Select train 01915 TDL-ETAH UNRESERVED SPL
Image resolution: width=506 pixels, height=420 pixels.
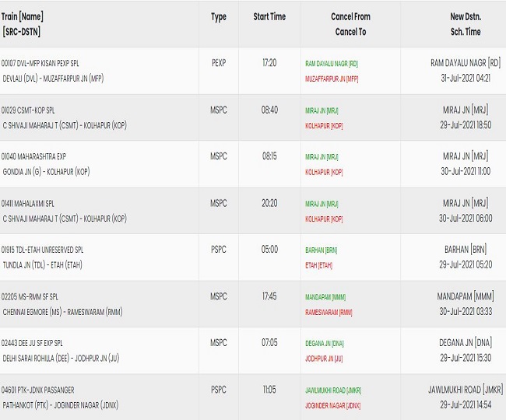pos(42,250)
